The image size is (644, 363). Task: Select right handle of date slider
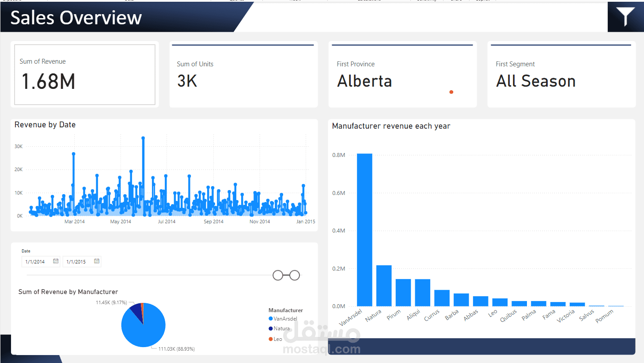pyautogui.click(x=295, y=275)
